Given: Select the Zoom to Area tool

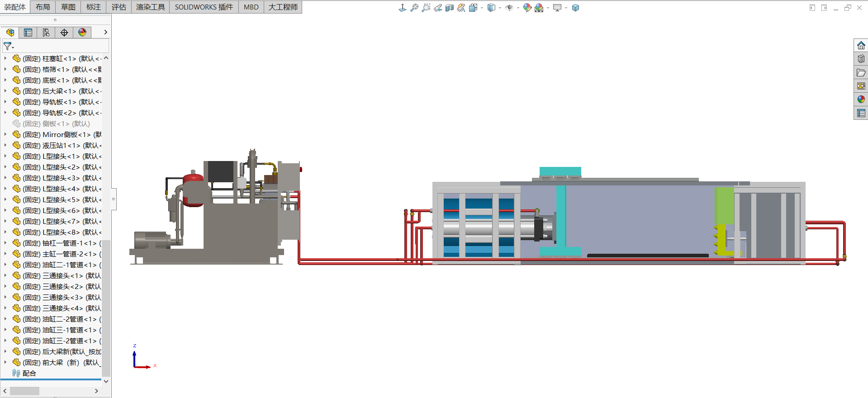Looking at the screenshot, I should (426, 8).
